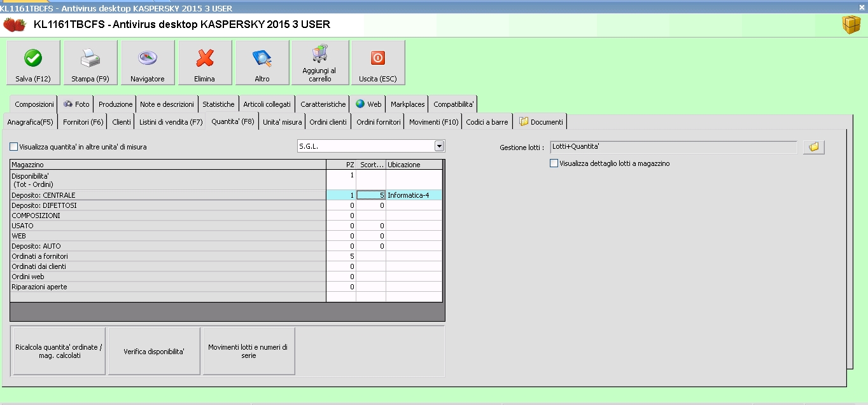
Task: Click the Magazzino column header
Action: 168,165
